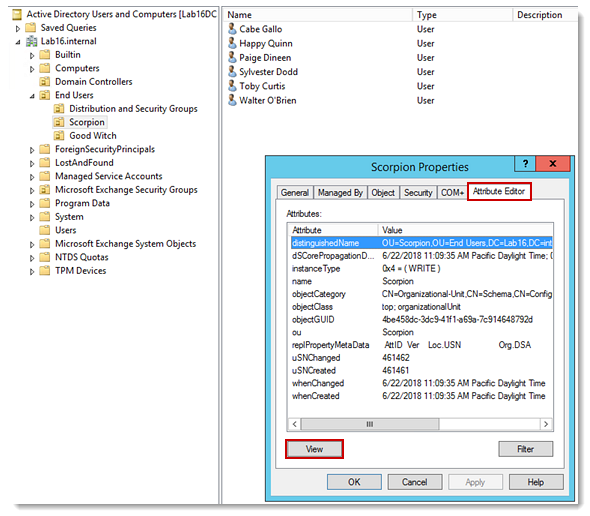The width and height of the screenshot is (590, 516).
Task: Click the Happy Quinn user icon
Action: pos(232,43)
